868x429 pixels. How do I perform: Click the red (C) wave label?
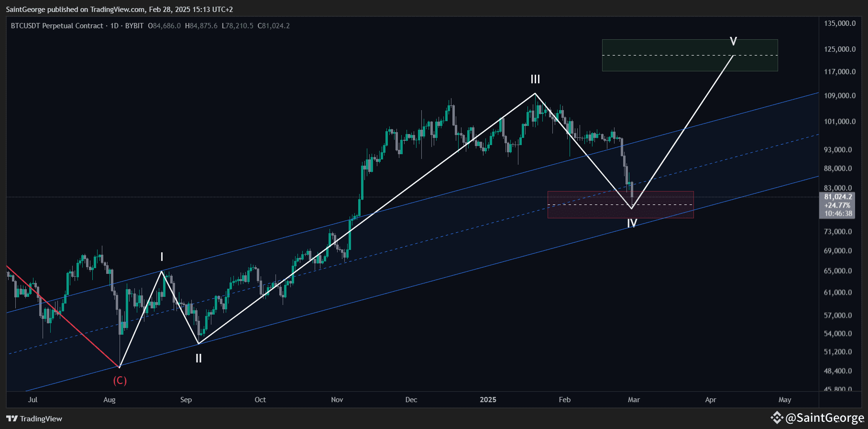click(120, 381)
